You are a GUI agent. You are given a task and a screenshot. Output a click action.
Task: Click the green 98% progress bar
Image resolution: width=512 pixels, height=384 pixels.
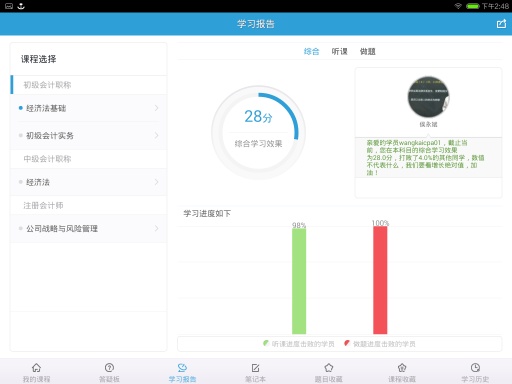click(299, 281)
